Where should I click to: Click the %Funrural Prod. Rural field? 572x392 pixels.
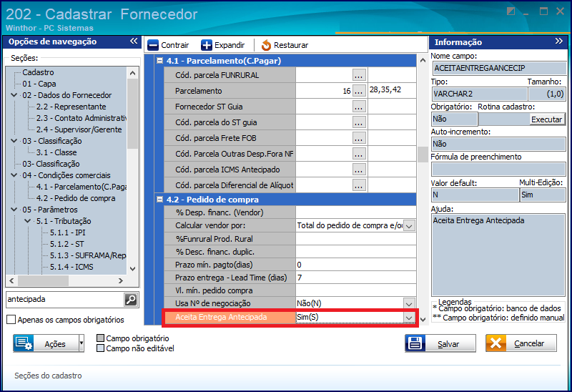[355, 239]
